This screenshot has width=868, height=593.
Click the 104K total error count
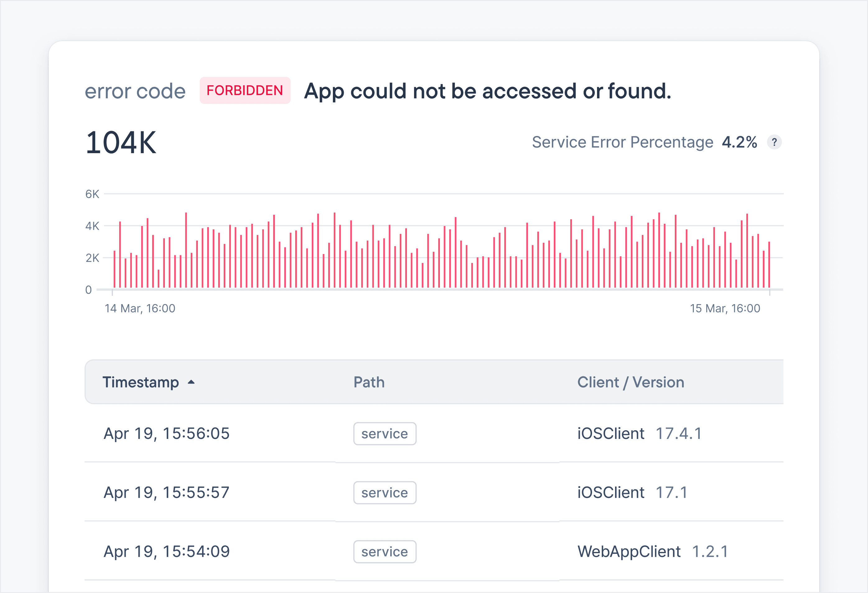click(121, 142)
